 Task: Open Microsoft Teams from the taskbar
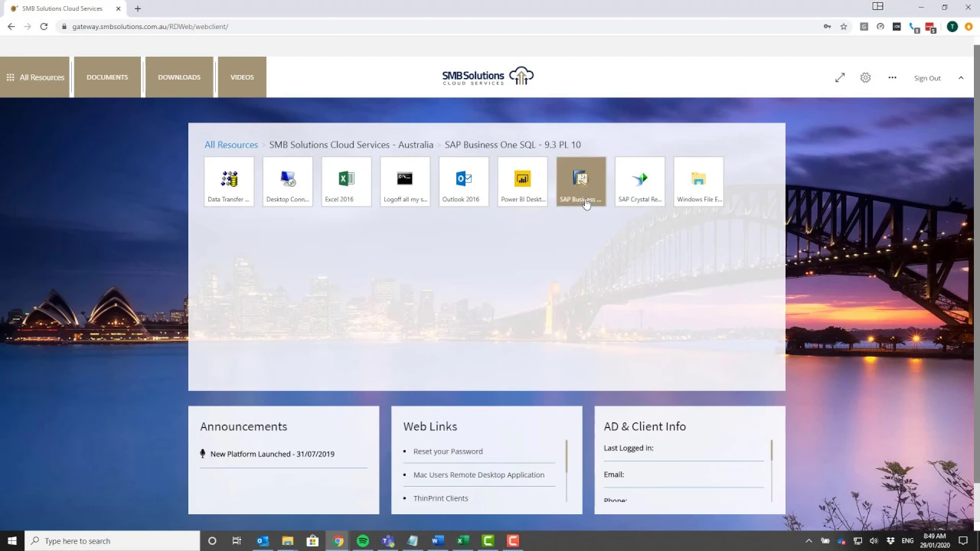pyautogui.click(x=388, y=541)
